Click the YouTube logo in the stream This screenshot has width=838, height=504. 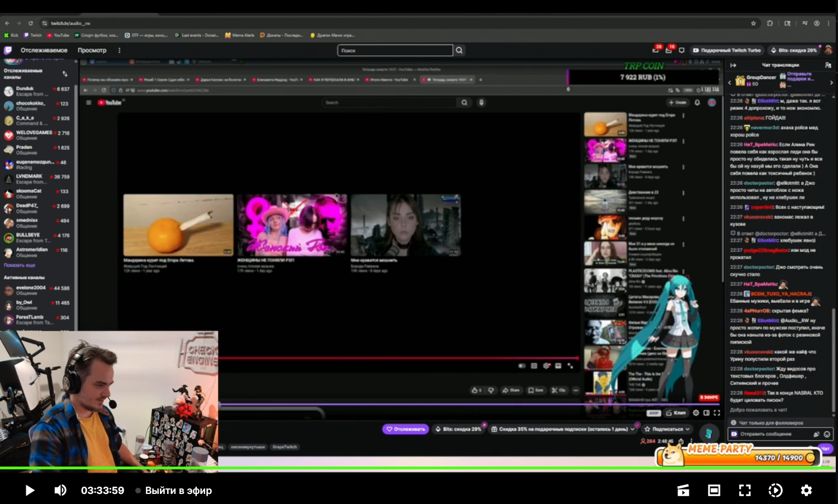tap(110, 103)
